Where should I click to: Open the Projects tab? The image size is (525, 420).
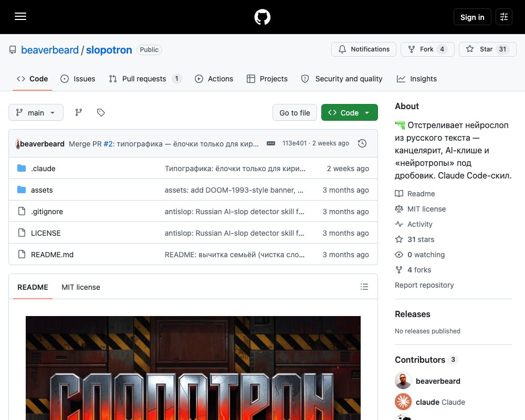pyautogui.click(x=267, y=79)
